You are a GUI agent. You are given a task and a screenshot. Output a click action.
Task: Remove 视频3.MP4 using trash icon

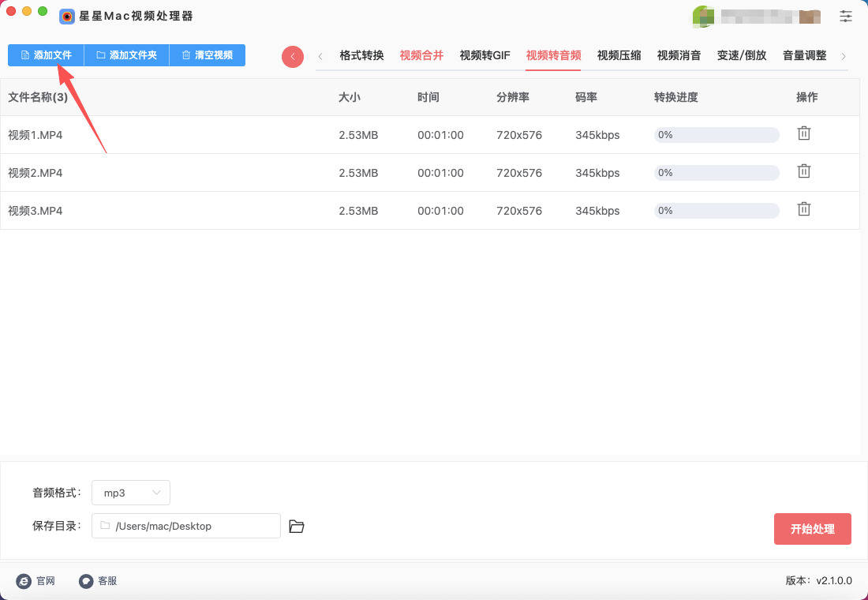[803, 209]
